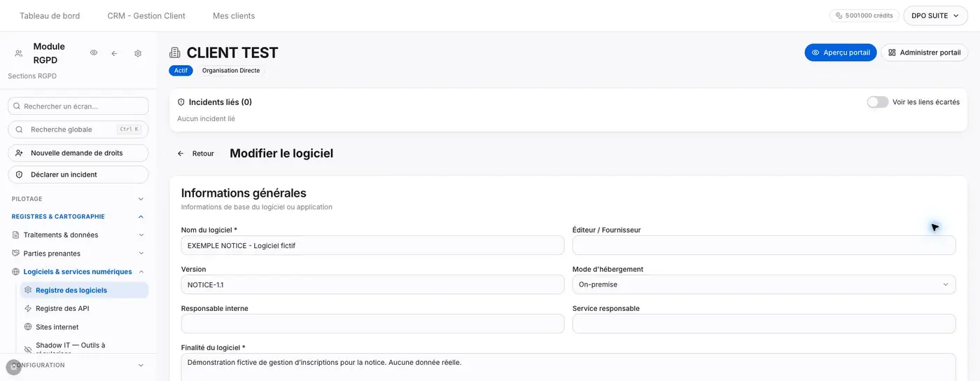Click the Registre des logiciels gear icon
This screenshot has width=980, height=381.
(28, 290)
